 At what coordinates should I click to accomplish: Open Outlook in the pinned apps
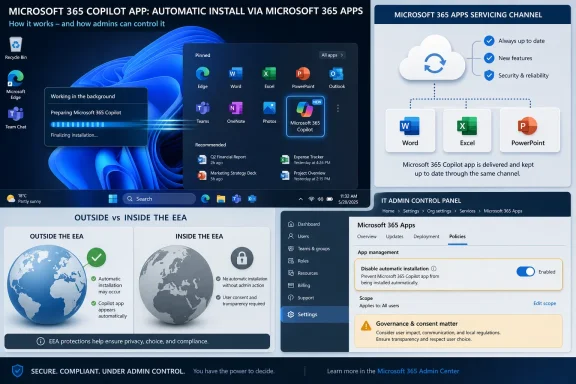click(336, 77)
